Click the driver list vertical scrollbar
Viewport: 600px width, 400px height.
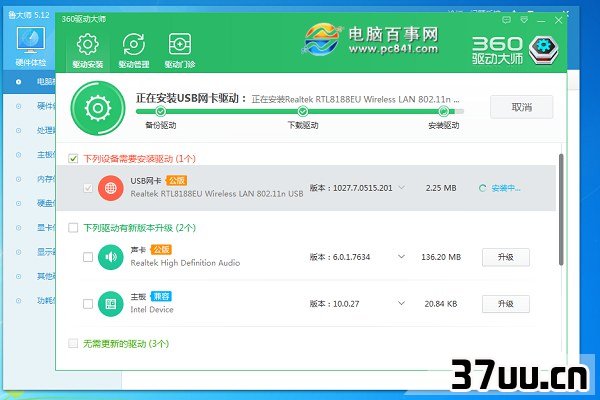click(x=561, y=209)
